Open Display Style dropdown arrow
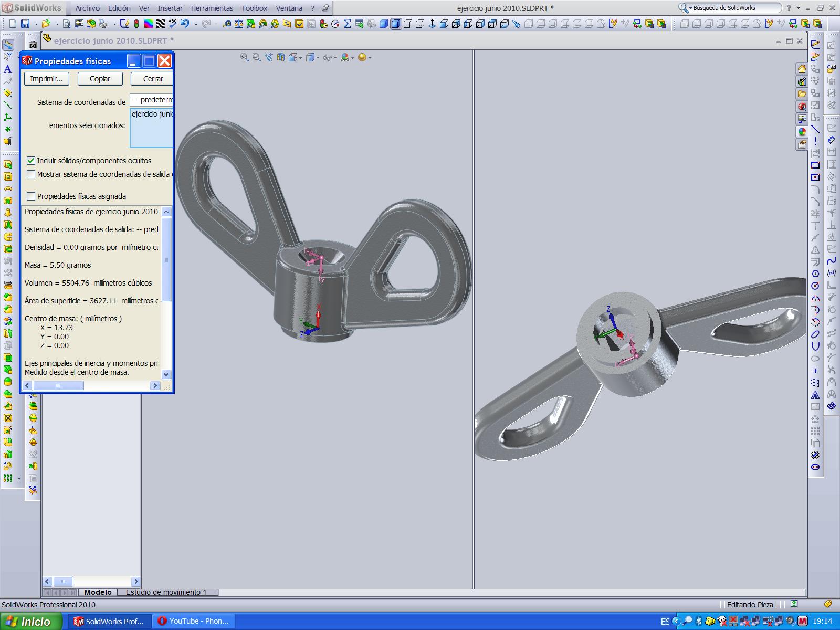The width and height of the screenshot is (840, 630). 317,58
